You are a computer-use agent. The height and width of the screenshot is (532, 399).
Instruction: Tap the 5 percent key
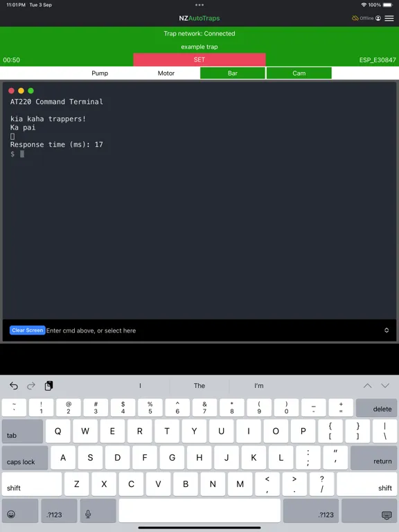pos(150,407)
